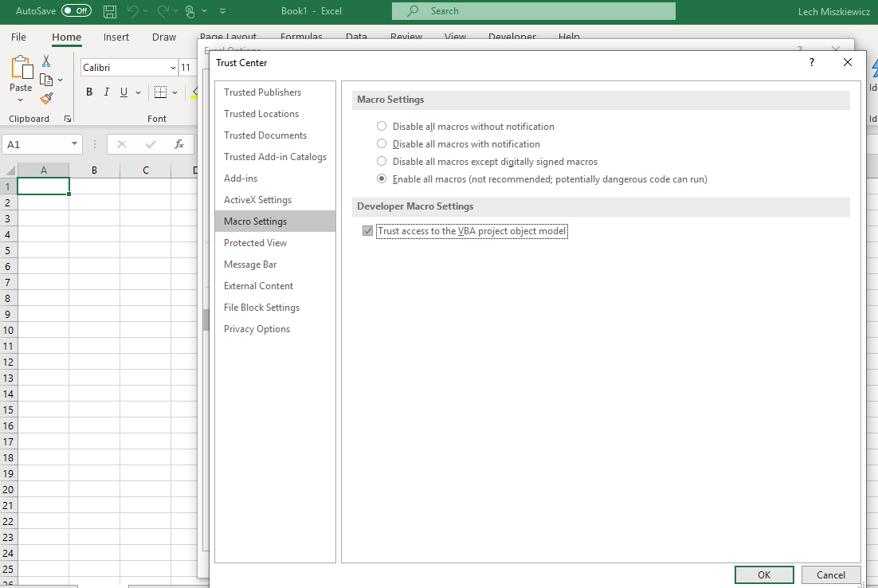Click the Save icon in the title bar
Viewport: 878px width, 588px height.
pos(110,11)
